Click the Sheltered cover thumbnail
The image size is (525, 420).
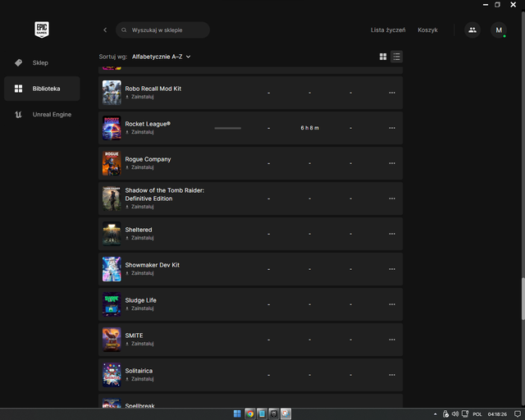coord(112,234)
